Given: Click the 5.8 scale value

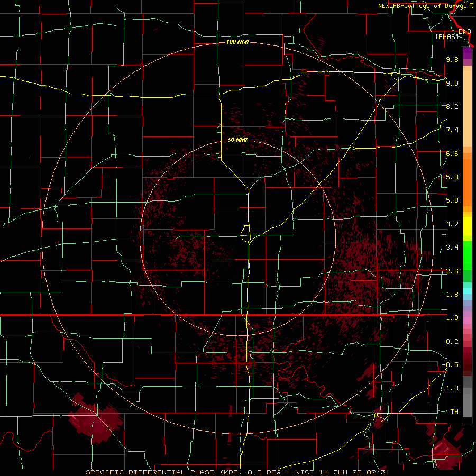Looking at the screenshot, I should (x=452, y=177).
